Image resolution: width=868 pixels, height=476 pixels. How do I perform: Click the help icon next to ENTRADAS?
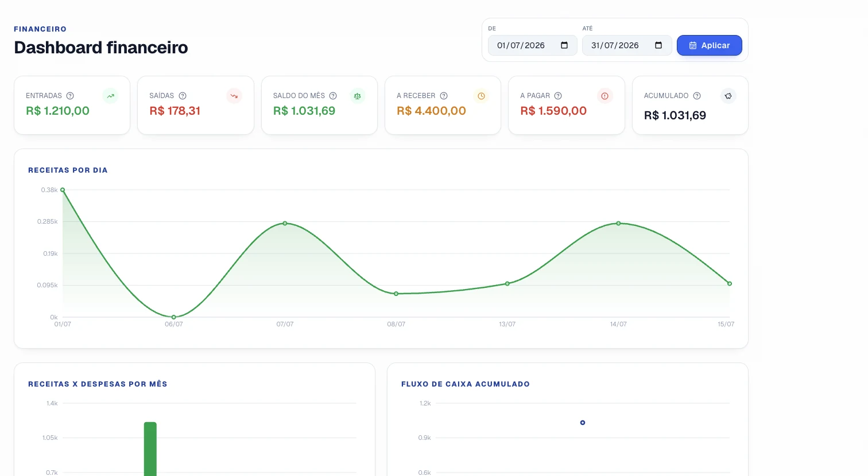tap(70, 96)
